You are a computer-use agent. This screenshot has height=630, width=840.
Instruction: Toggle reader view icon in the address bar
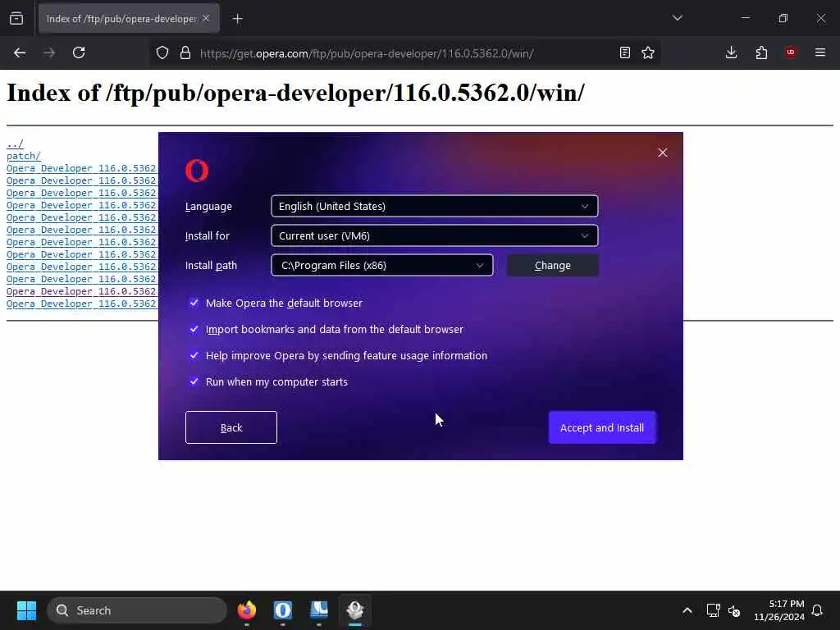click(624, 52)
